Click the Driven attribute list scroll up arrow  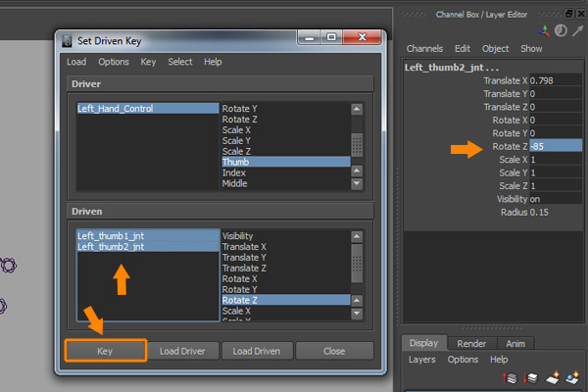(357, 236)
